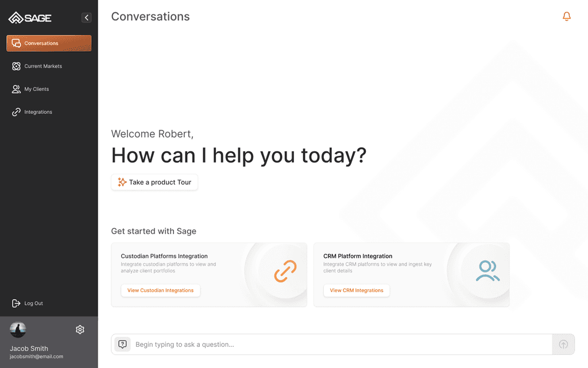
Task: Open settings gear next to the profile picture
Action: [80, 329]
